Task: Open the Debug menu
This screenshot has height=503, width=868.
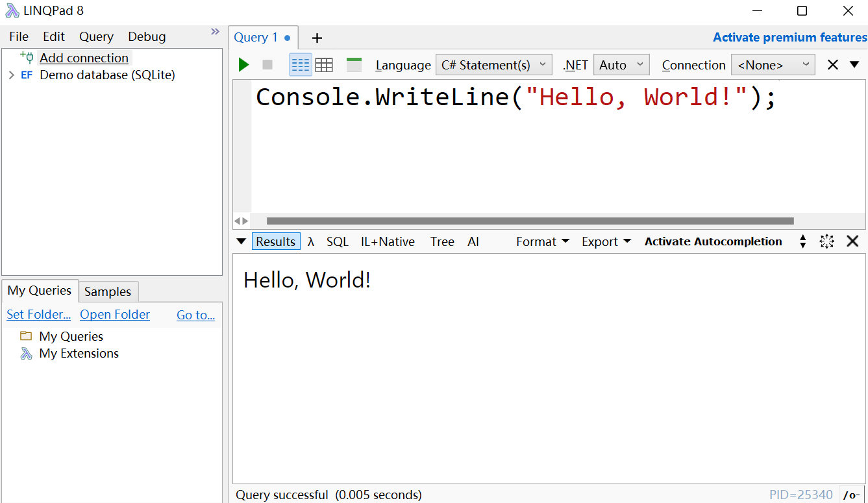Action: point(147,36)
